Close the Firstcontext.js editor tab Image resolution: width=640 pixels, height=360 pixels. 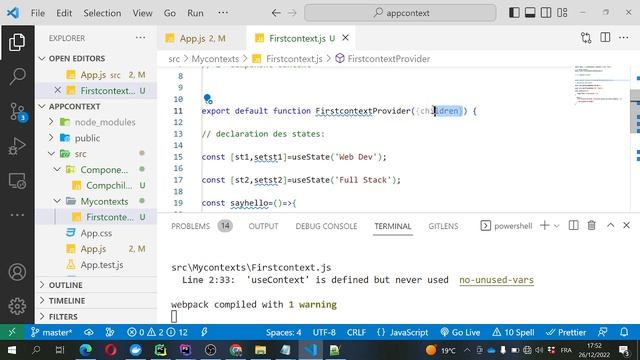coord(345,38)
